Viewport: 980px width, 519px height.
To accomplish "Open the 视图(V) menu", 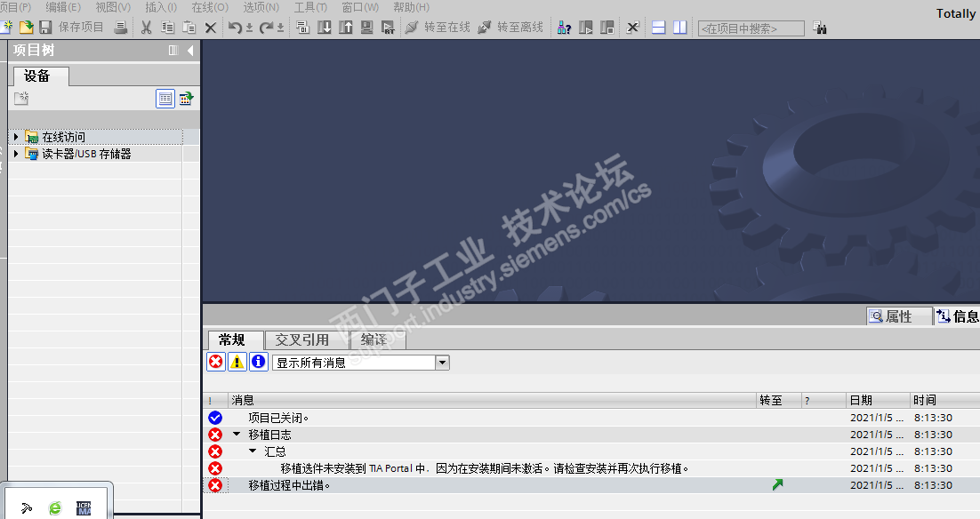I will [113, 7].
